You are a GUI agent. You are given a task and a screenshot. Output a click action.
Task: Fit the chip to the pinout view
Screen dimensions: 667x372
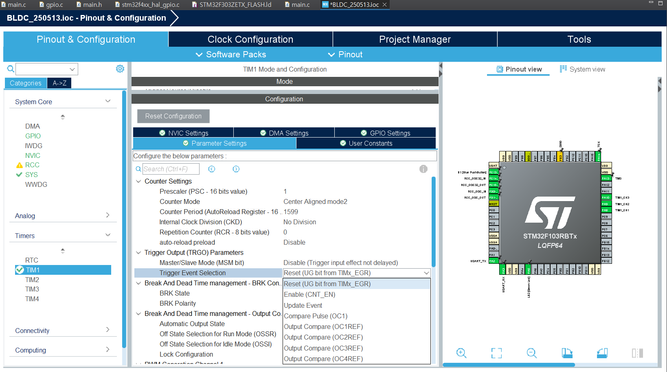[x=496, y=353]
